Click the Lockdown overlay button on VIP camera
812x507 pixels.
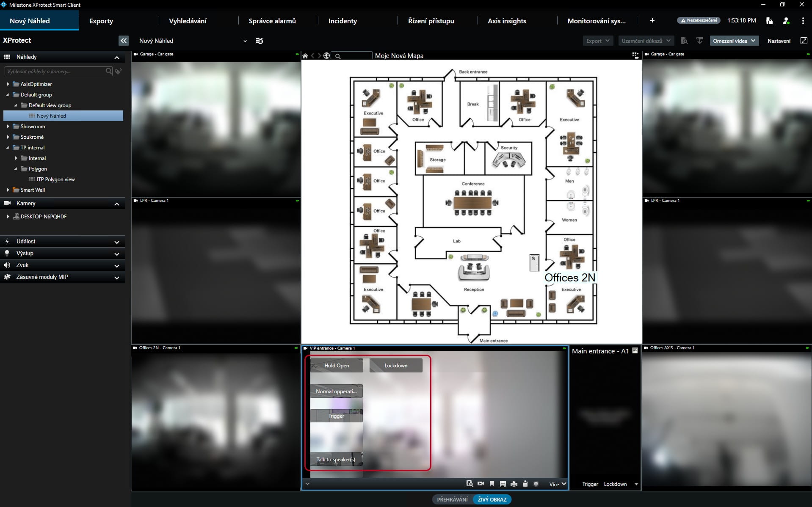[396, 366]
